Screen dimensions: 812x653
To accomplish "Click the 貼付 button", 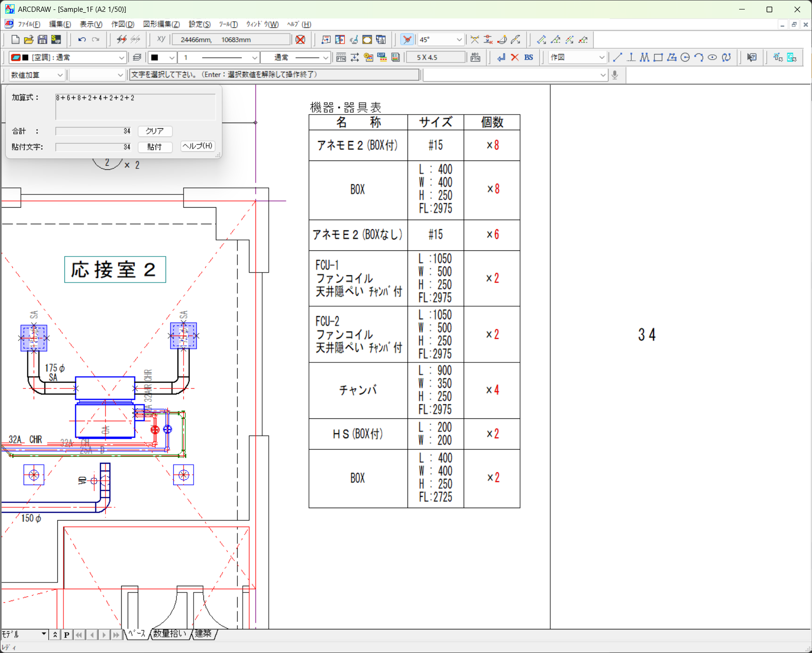I will (x=155, y=147).
